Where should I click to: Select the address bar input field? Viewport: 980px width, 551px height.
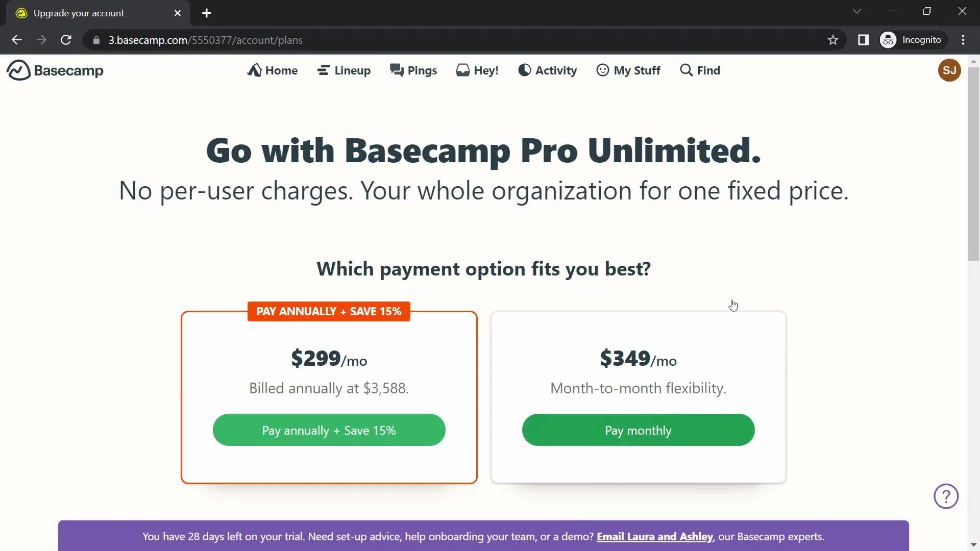(x=205, y=40)
